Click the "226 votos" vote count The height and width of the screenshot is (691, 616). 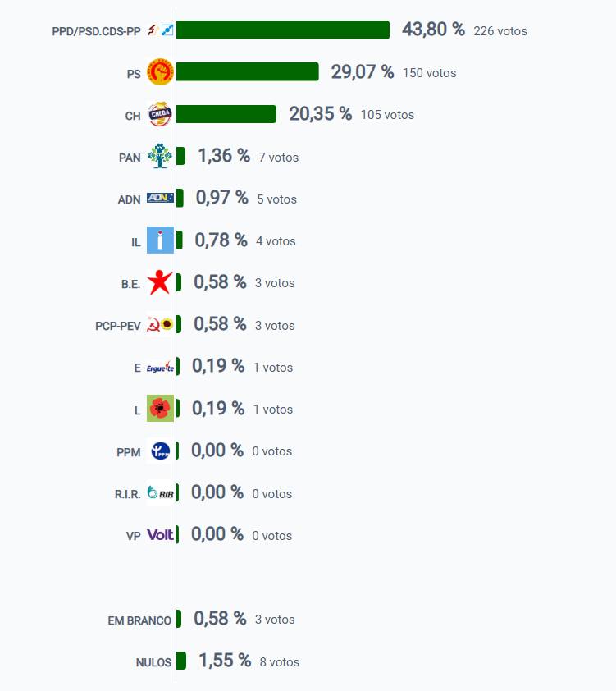click(x=500, y=31)
